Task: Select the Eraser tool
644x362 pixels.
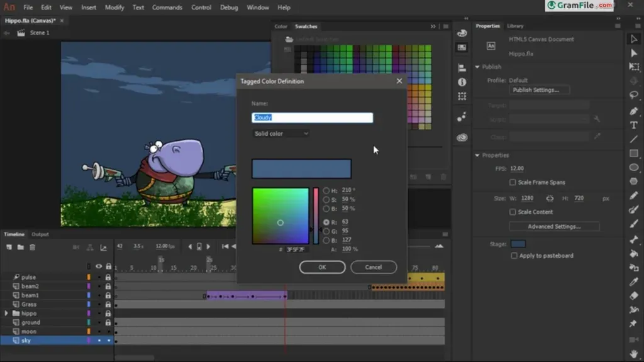Action: tap(634, 295)
